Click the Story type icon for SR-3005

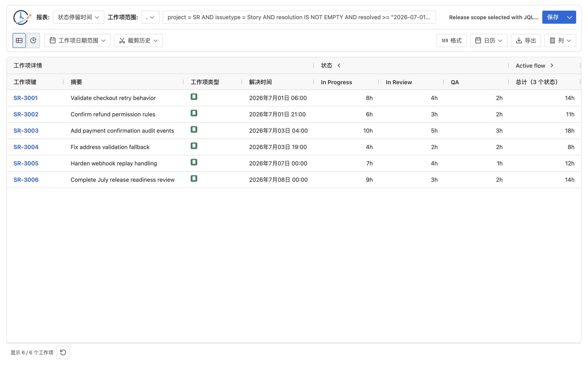194,162
